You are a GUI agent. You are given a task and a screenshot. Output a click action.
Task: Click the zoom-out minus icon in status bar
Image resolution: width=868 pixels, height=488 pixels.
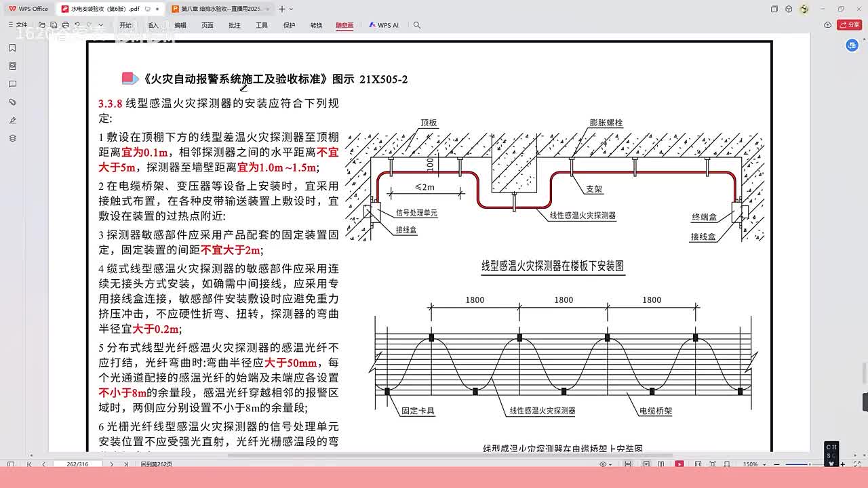point(776,464)
